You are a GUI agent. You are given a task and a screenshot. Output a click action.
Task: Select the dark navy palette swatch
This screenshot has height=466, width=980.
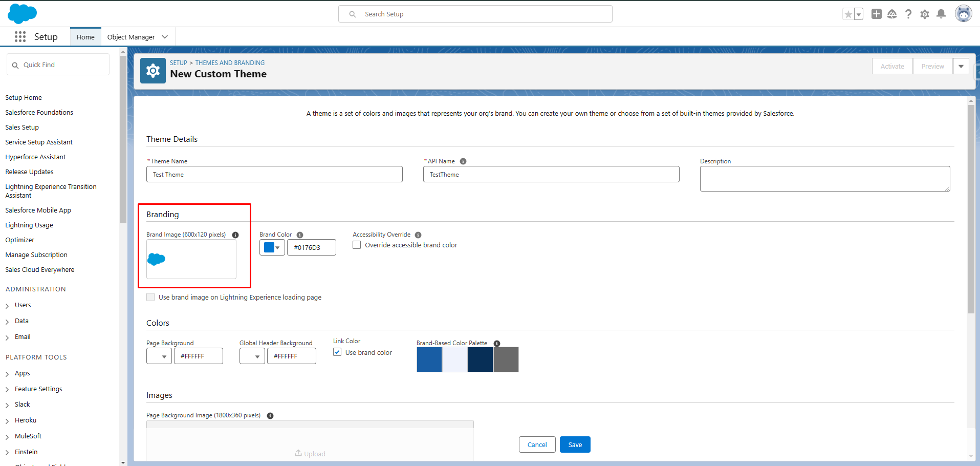481,359
